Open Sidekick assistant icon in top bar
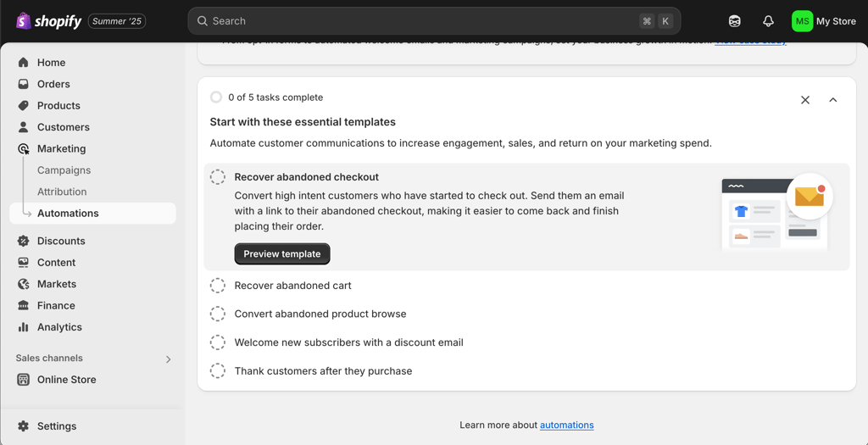This screenshot has height=445, width=868. pyautogui.click(x=735, y=21)
